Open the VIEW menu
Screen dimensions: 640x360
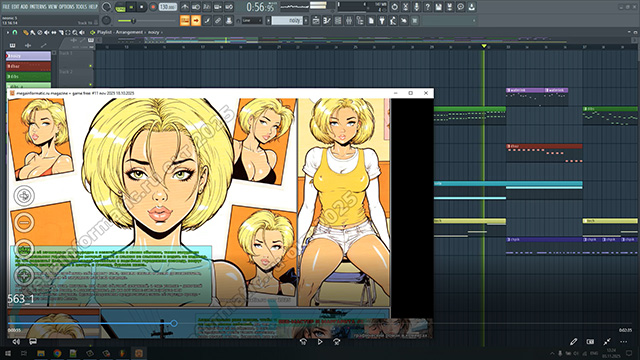point(53,7)
